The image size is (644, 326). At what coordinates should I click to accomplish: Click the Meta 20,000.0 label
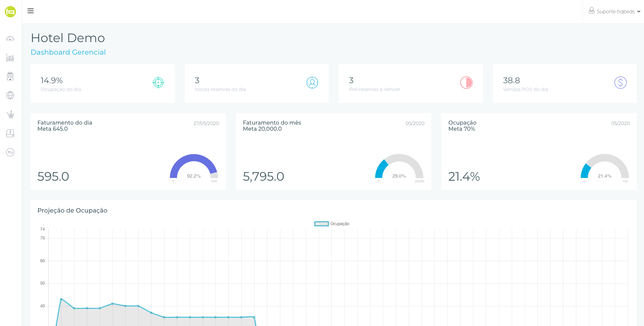pyautogui.click(x=262, y=129)
